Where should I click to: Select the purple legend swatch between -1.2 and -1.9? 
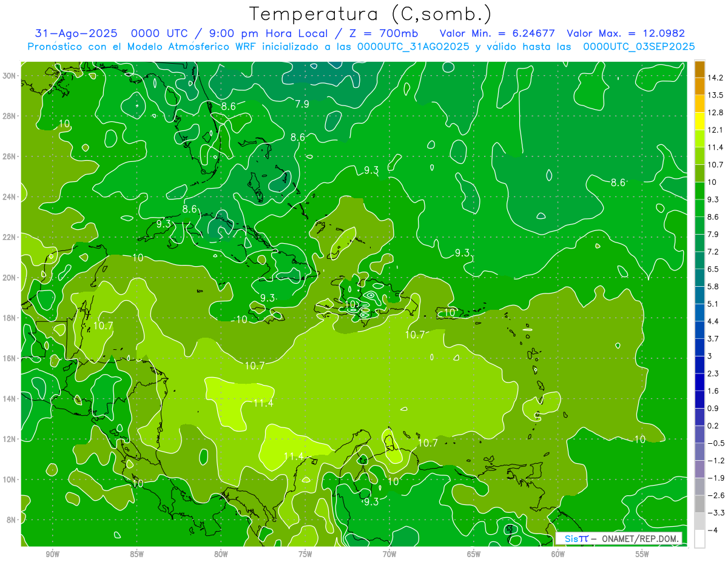(x=699, y=469)
